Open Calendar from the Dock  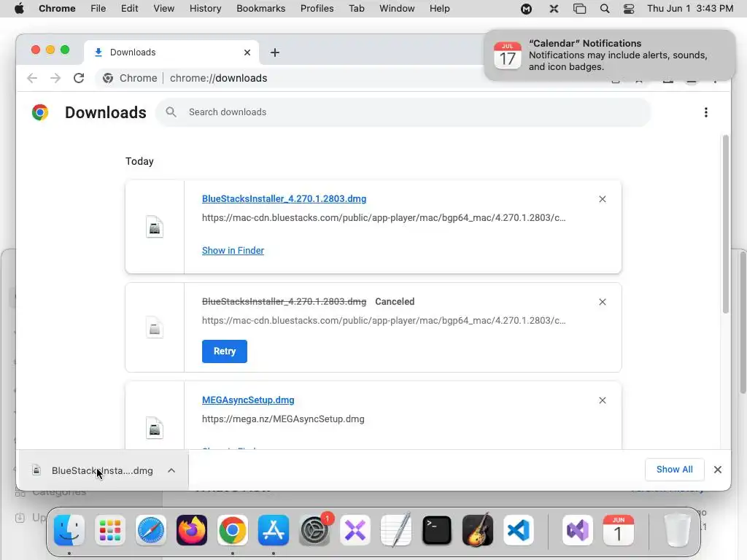[619, 530]
